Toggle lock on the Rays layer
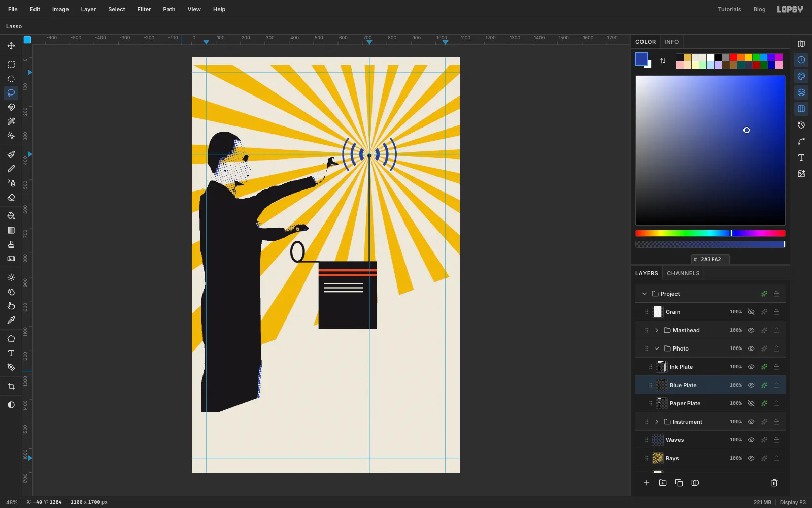812x508 pixels. pos(776,458)
